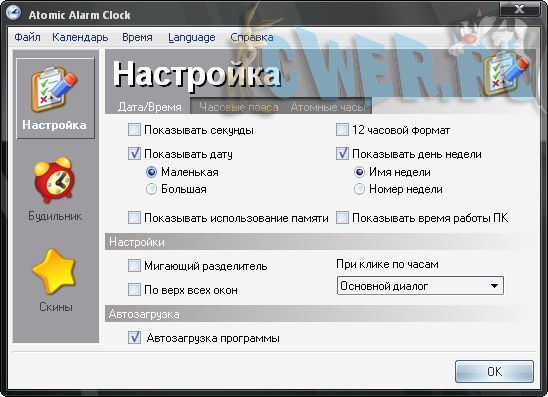Switch to the Дата/Время tab
The image size is (548, 397).
[150, 107]
